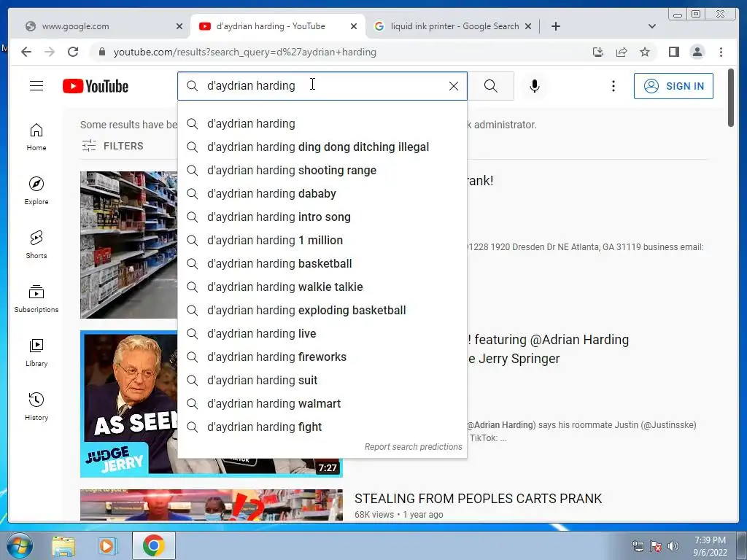Open Windows Explorer from the taskbar
The width and height of the screenshot is (747, 560).
click(63, 545)
